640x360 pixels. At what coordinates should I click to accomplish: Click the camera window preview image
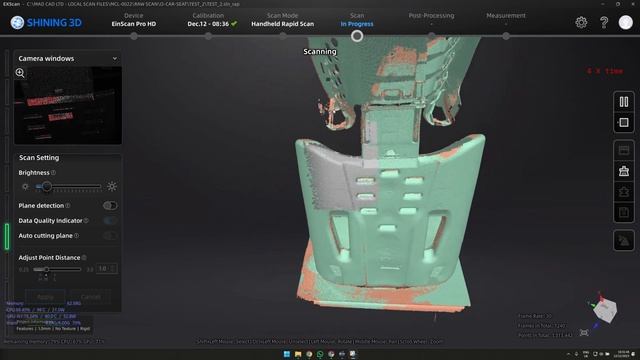[x=68, y=105]
